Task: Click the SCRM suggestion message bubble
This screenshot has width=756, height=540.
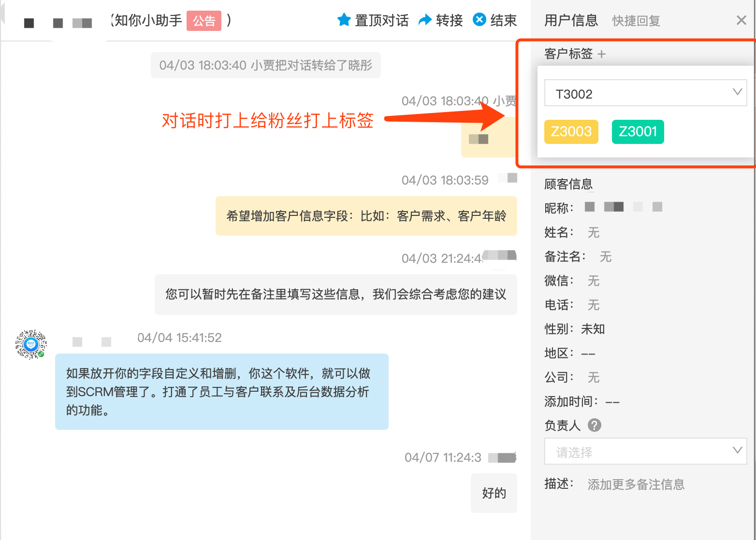Action: click(221, 392)
